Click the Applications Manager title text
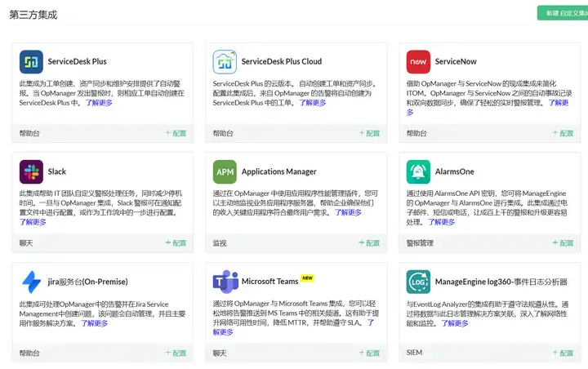 click(x=279, y=171)
